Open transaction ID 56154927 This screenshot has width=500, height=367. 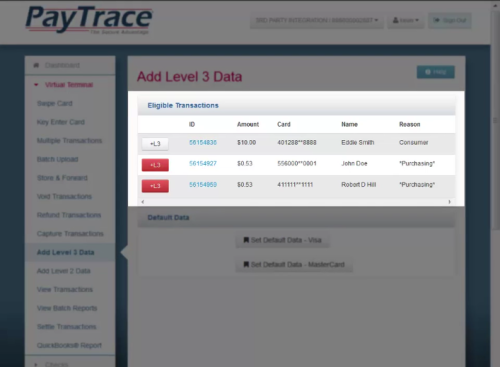pos(203,164)
